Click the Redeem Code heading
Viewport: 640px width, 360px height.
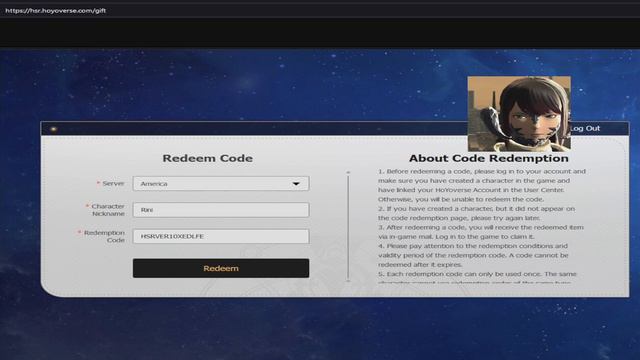pyautogui.click(x=207, y=158)
